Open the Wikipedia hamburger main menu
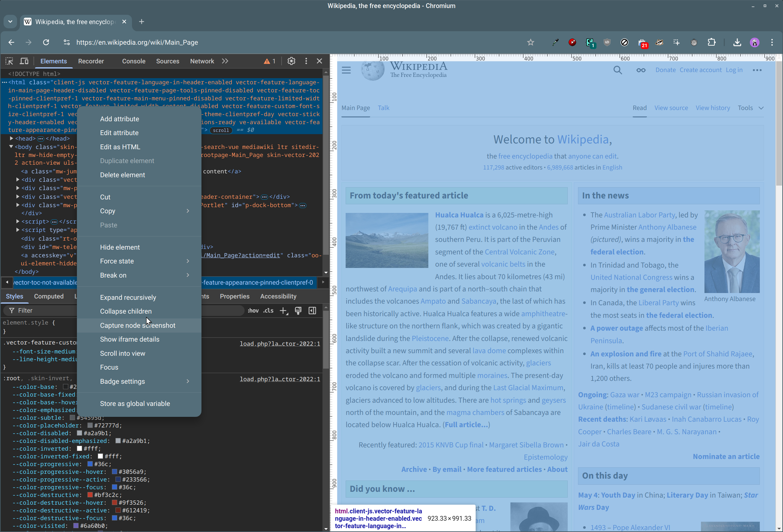783x532 pixels. click(346, 70)
